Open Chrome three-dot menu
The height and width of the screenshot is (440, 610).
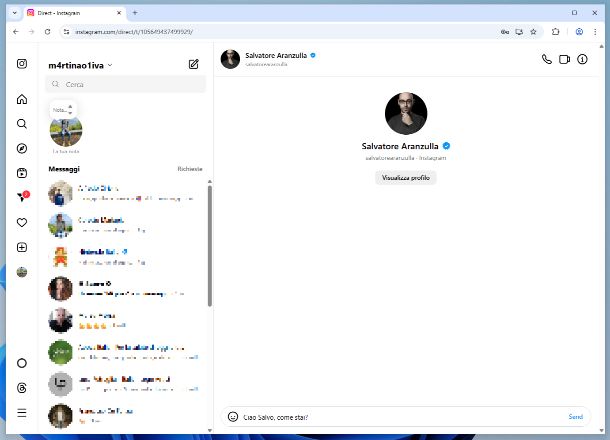pos(595,32)
